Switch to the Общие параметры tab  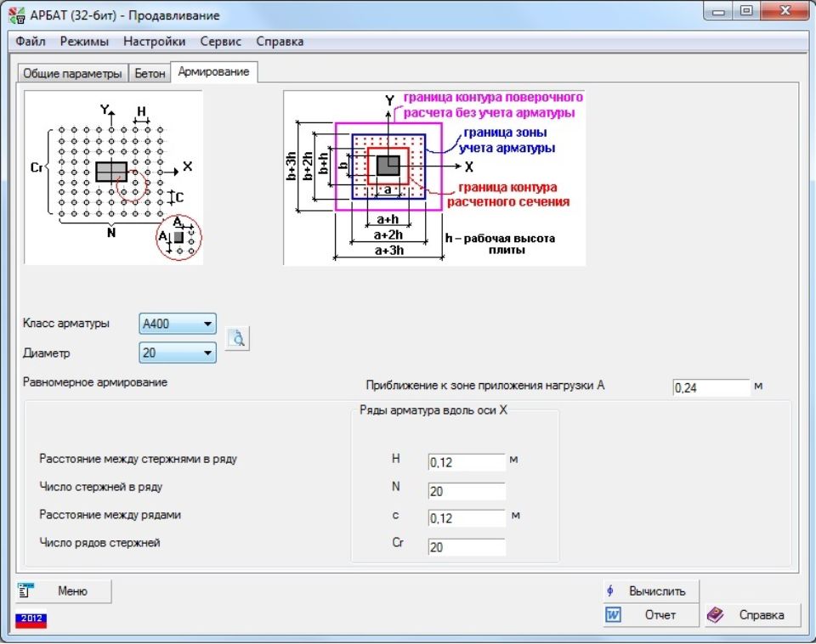(72, 73)
